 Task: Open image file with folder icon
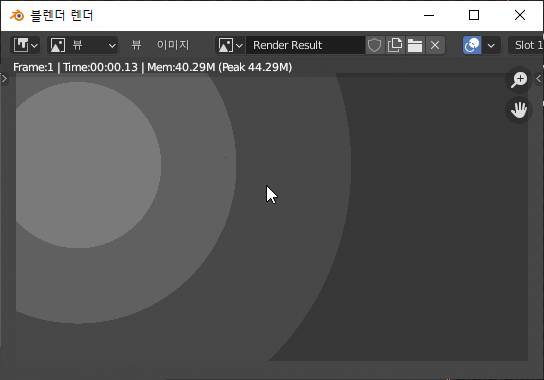point(415,45)
